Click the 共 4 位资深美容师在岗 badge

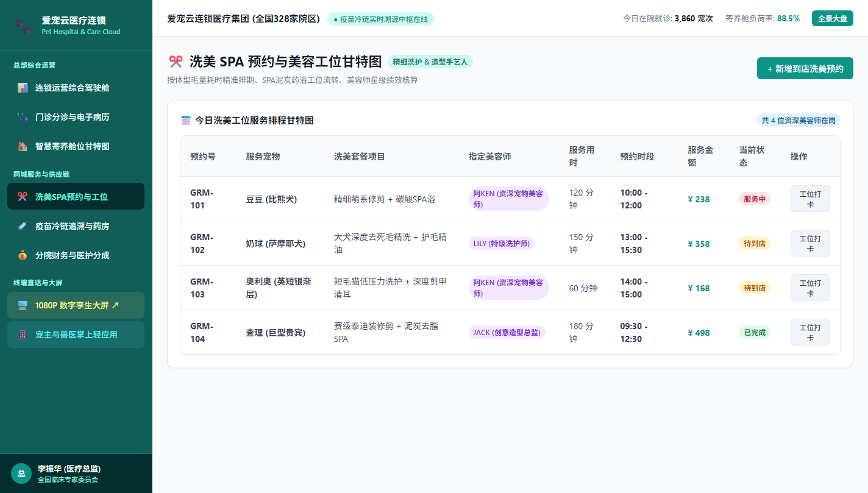click(x=799, y=120)
